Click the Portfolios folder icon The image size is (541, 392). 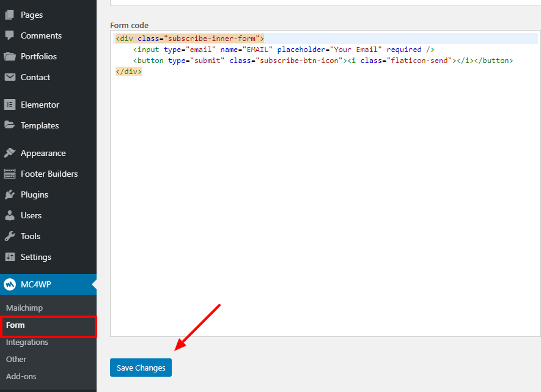click(10, 56)
